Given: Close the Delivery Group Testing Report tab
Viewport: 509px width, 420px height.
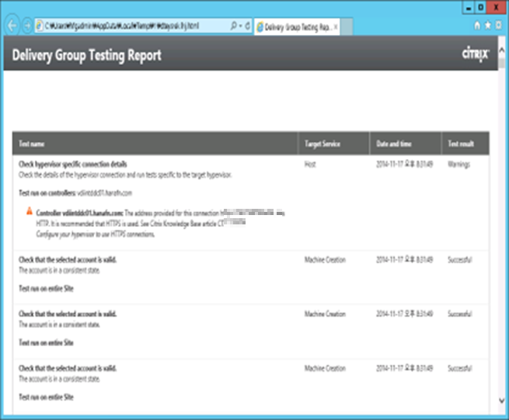Looking at the screenshot, I should coord(336,27).
